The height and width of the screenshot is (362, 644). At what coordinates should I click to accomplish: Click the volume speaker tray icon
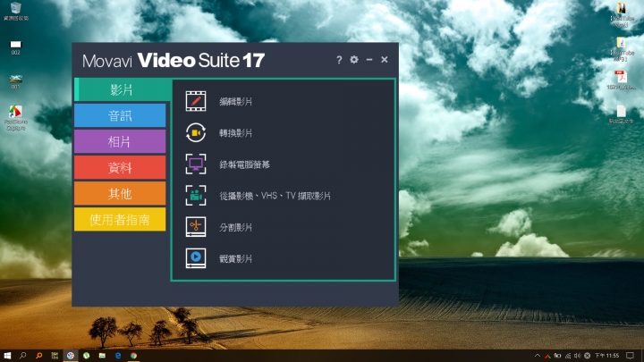[x=578, y=356]
